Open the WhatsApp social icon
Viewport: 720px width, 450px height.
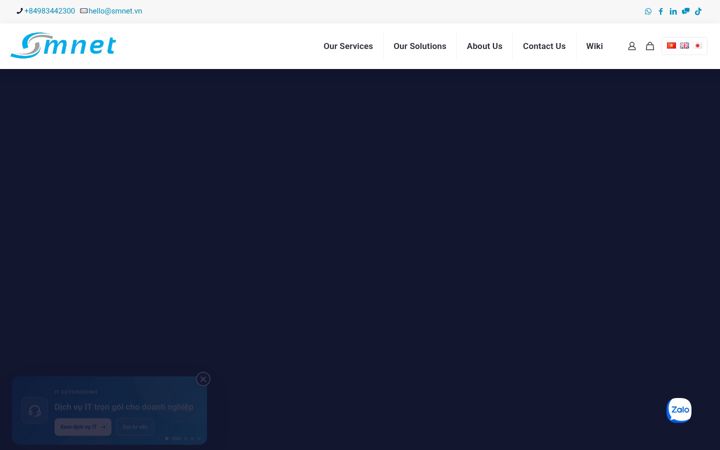(x=648, y=11)
